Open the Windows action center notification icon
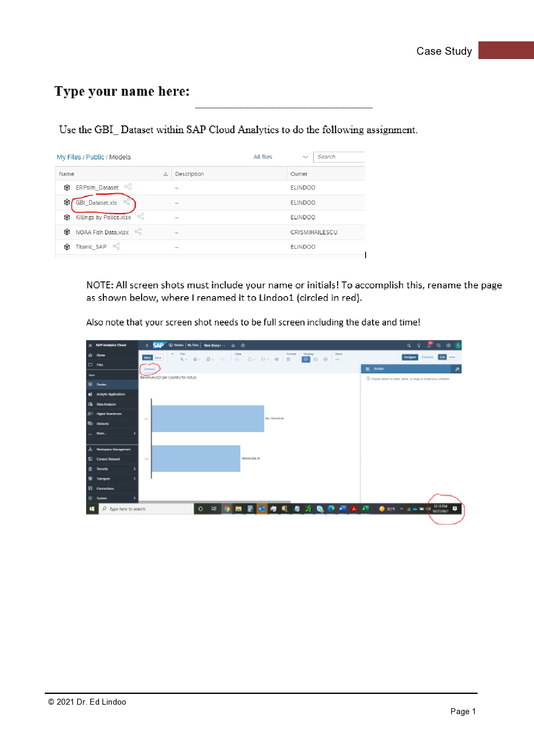This screenshot has width=534, height=756. pos(455,509)
